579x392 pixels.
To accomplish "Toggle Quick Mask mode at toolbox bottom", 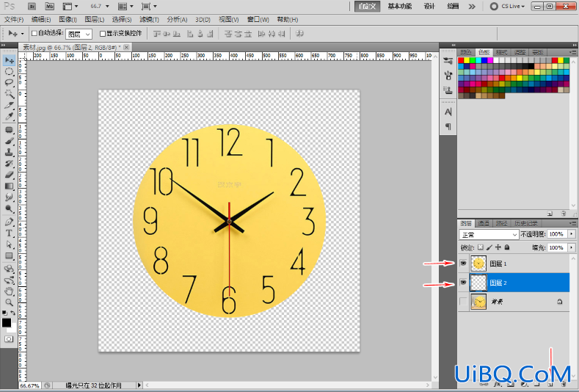I will click(x=9, y=339).
